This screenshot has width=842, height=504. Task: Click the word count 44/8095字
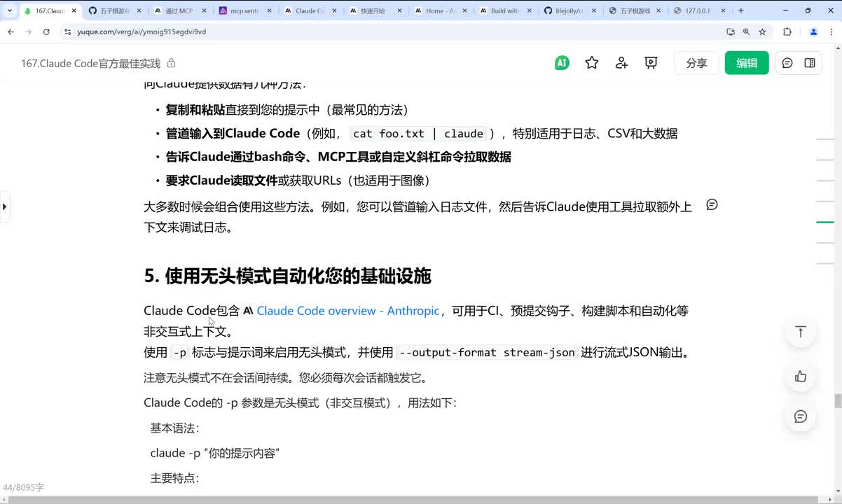pos(23,488)
